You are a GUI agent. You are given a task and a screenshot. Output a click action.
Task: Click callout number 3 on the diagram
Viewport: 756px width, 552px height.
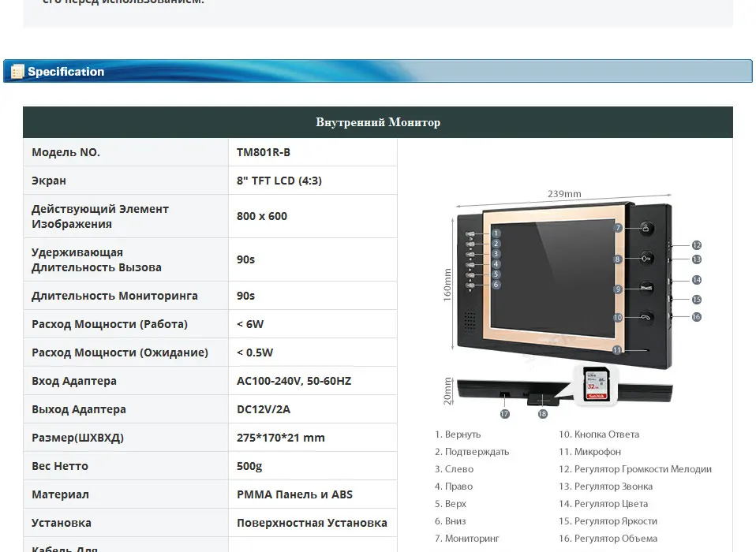click(x=496, y=254)
